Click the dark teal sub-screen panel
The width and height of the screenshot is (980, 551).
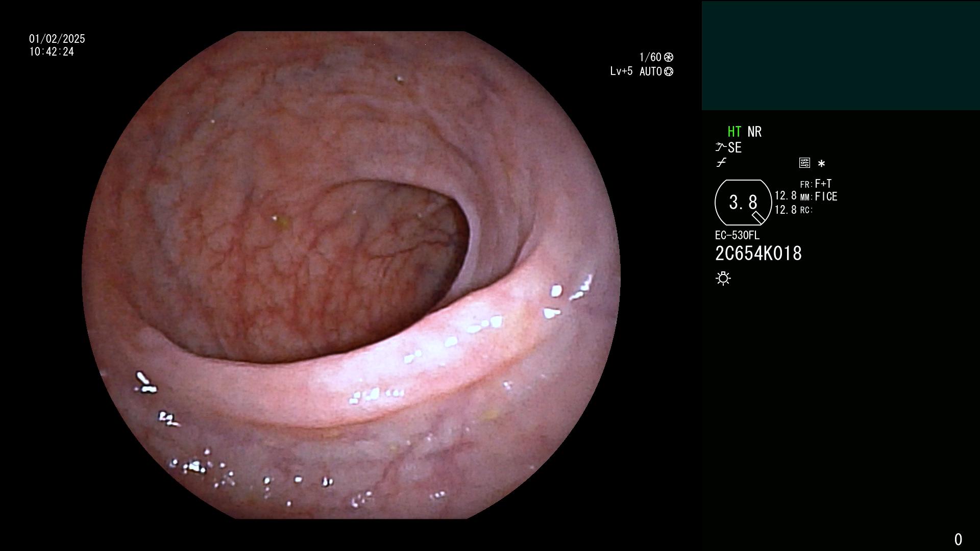tap(841, 56)
